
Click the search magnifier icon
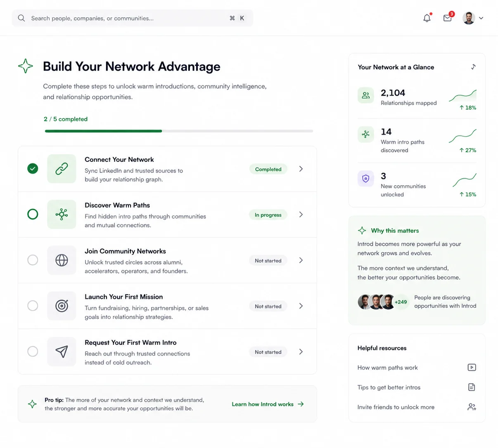coord(21,18)
